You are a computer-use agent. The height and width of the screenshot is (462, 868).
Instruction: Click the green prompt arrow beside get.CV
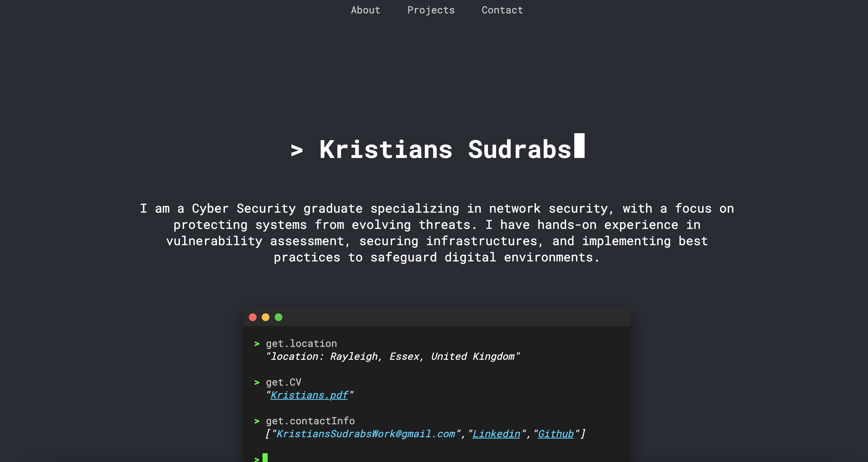(257, 383)
